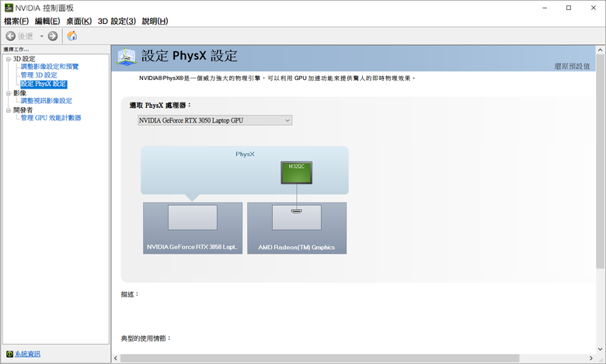Click the vertical scrollbar thumb
This screenshot has width=606, height=364.
(x=601, y=161)
